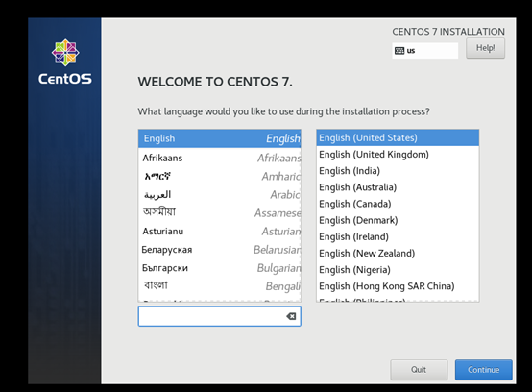Open the Help! button
Image resolution: width=532 pixels, height=392 pixels.
485,48
